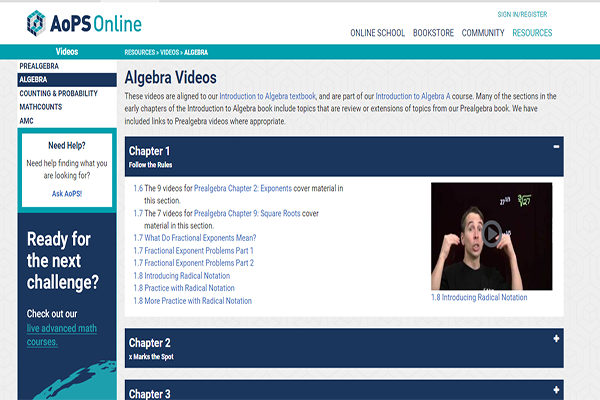This screenshot has width=600, height=400.
Task: Play the Introducing Radical Notation video
Action: (491, 234)
